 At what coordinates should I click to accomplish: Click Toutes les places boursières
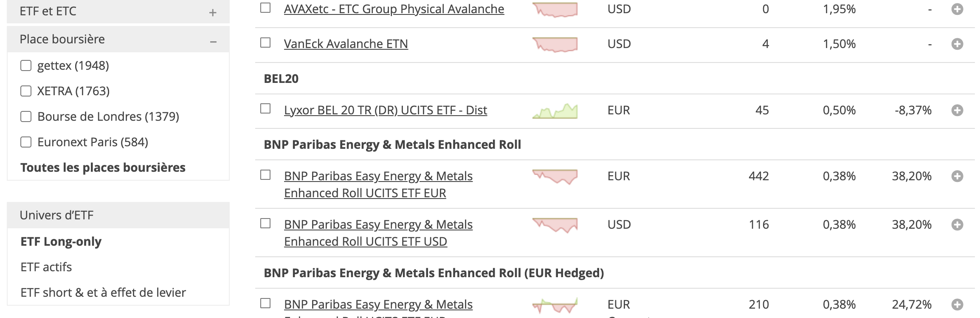coord(103,168)
